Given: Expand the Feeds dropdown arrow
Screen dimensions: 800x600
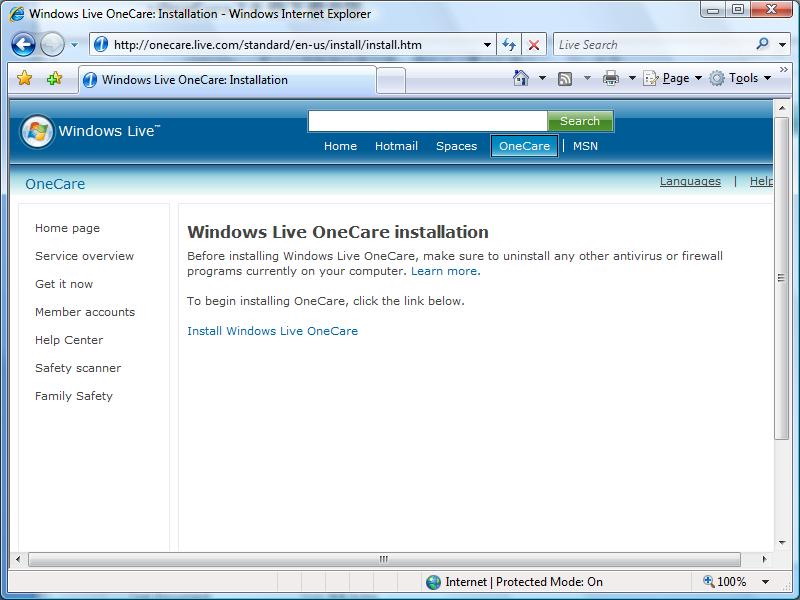Looking at the screenshot, I should tap(587, 78).
